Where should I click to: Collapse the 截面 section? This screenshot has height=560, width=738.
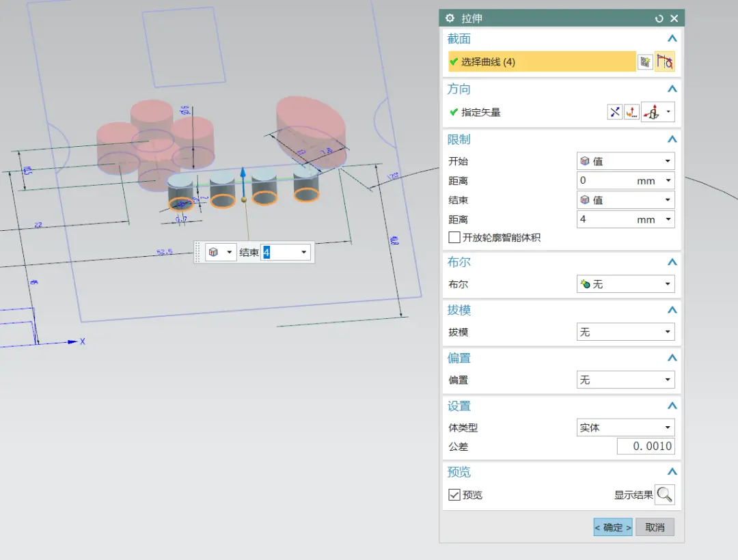tap(672, 38)
